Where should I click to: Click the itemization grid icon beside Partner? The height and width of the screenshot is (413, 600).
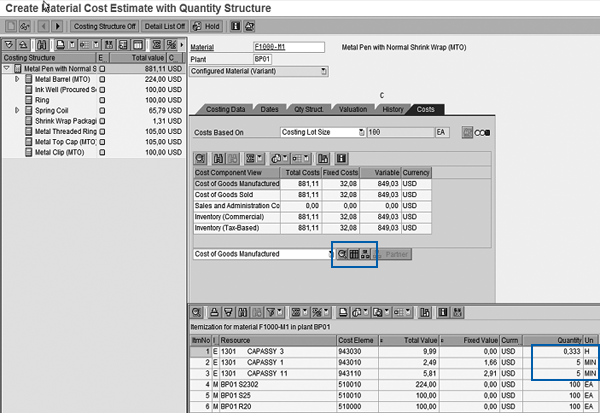tap(355, 255)
